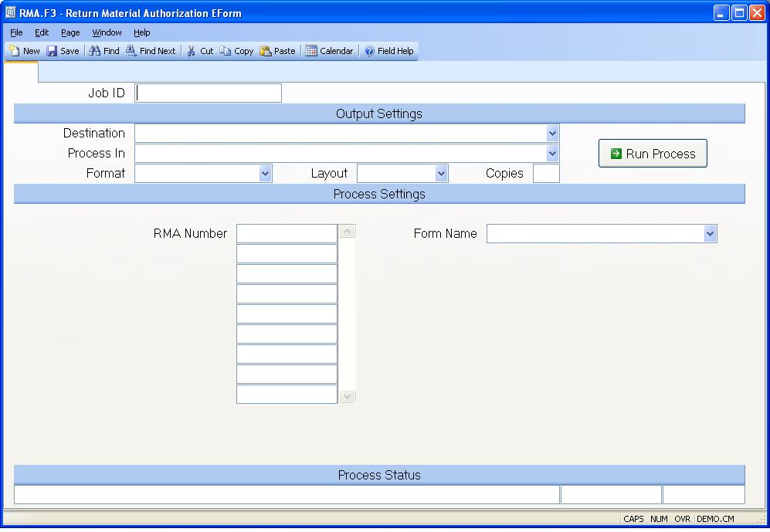Image resolution: width=770 pixels, height=532 pixels.
Task: Open the Layout dropdown list
Action: point(441,174)
